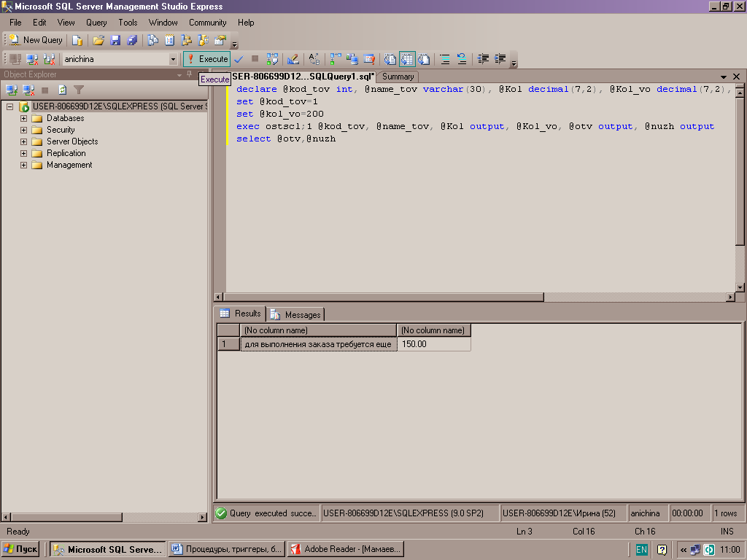Click Filter funnel icon in Object Explorer
This screenshot has height=560, width=747.
(x=79, y=90)
